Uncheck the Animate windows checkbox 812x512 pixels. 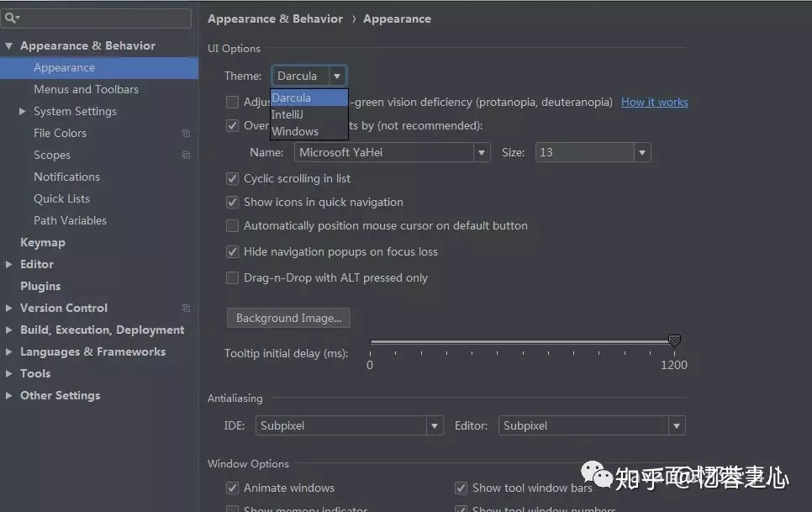[232, 488]
